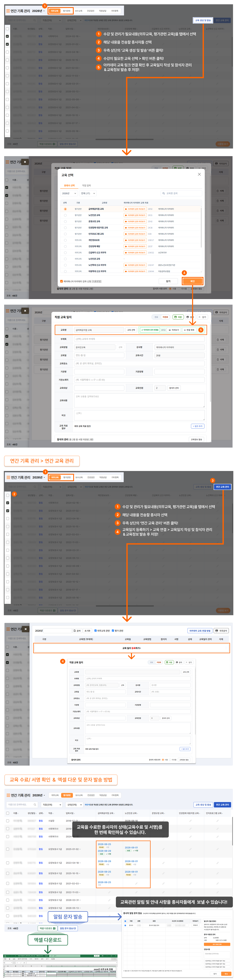Image resolution: width=237 pixels, height=980 pixels.
Task: Open lecture preview for 건강장해 예방 row
Action: coord(135,247)
